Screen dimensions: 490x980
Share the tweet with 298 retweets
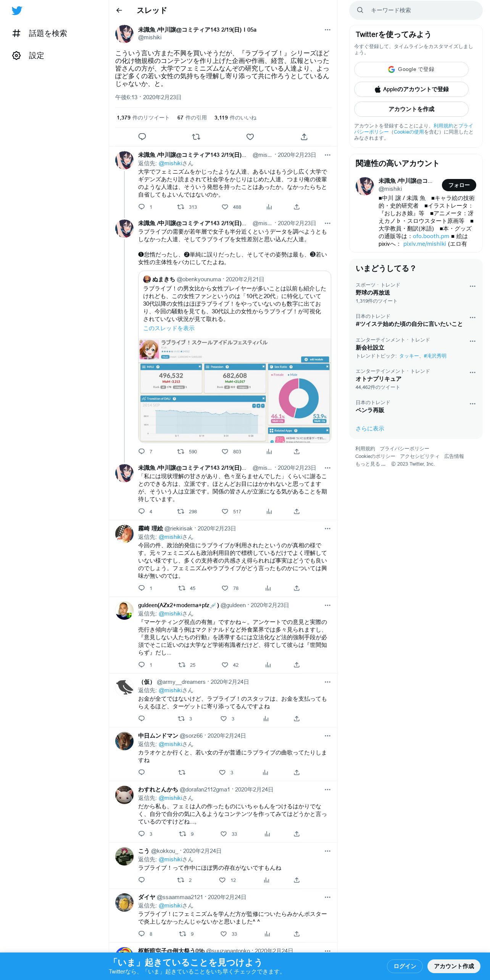(x=297, y=511)
